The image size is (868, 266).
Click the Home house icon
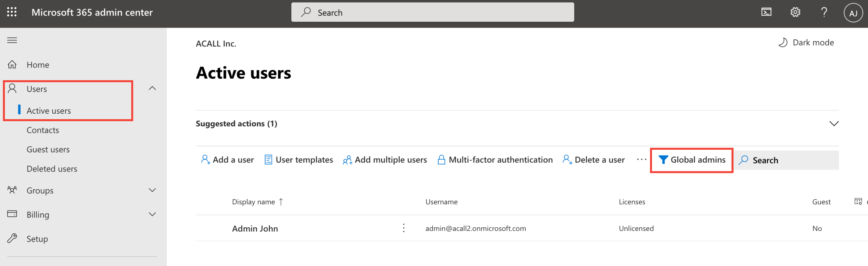12,64
